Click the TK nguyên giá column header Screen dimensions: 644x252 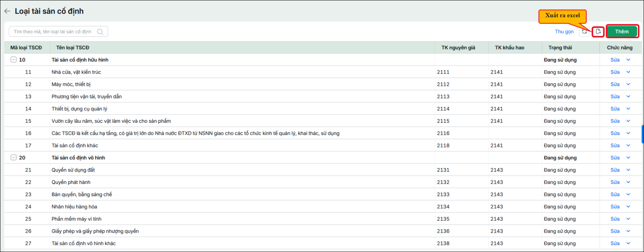[458, 48]
